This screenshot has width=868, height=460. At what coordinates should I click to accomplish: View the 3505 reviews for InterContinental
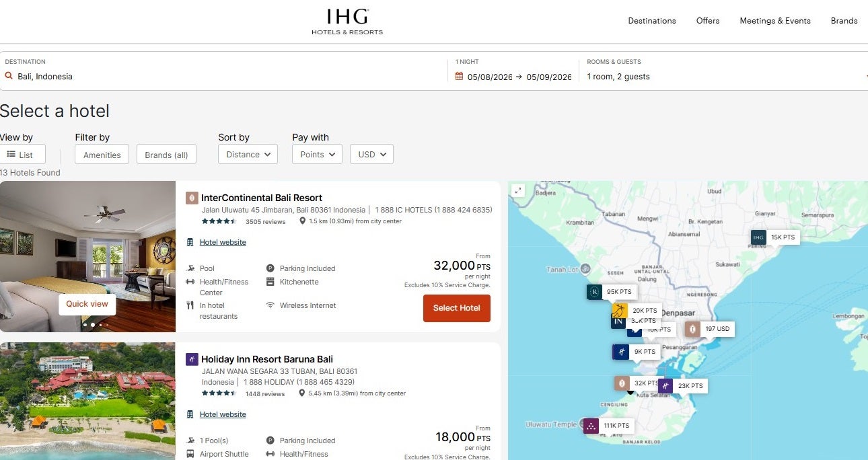(265, 221)
